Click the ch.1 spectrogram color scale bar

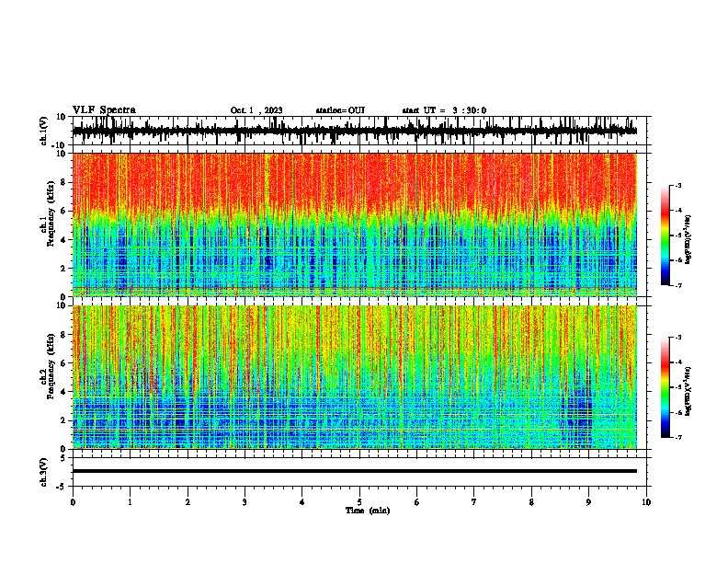point(665,236)
